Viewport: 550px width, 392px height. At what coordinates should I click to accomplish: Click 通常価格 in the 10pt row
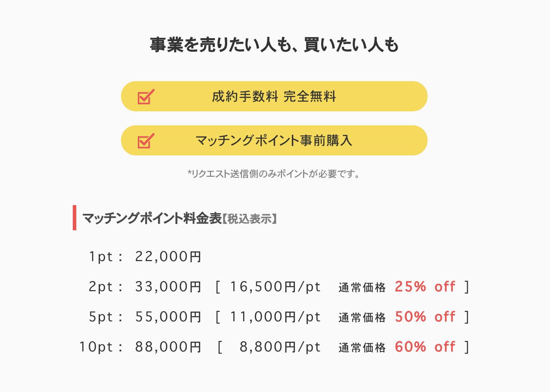(x=362, y=348)
